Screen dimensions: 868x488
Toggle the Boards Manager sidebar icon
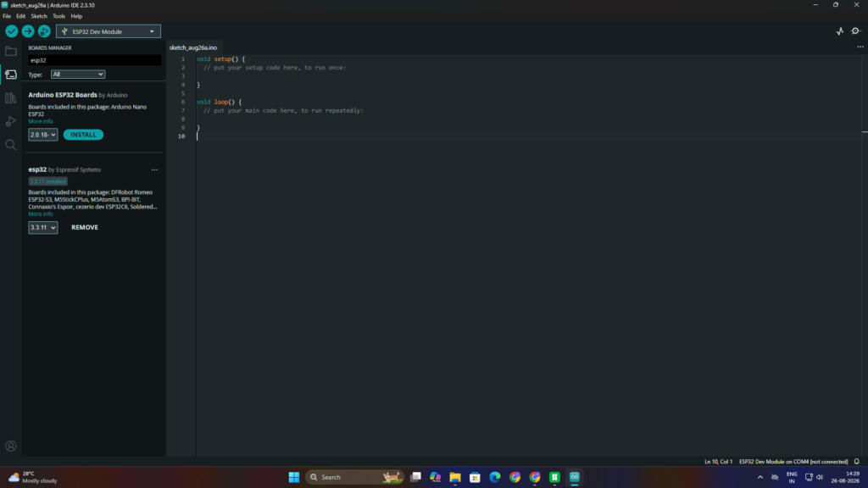[10, 75]
